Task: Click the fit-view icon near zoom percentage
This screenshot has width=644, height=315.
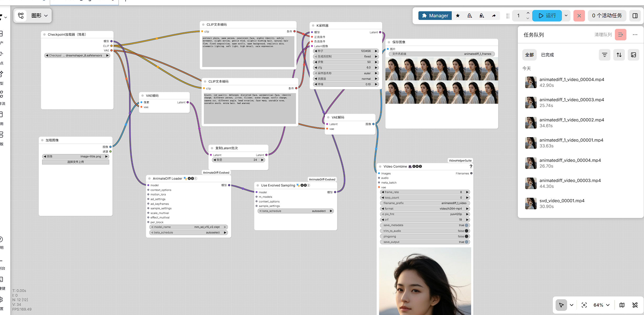Action: [584, 305]
